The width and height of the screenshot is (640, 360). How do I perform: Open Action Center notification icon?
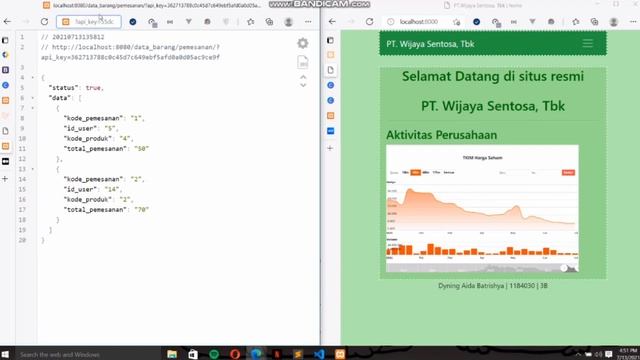[609, 354]
